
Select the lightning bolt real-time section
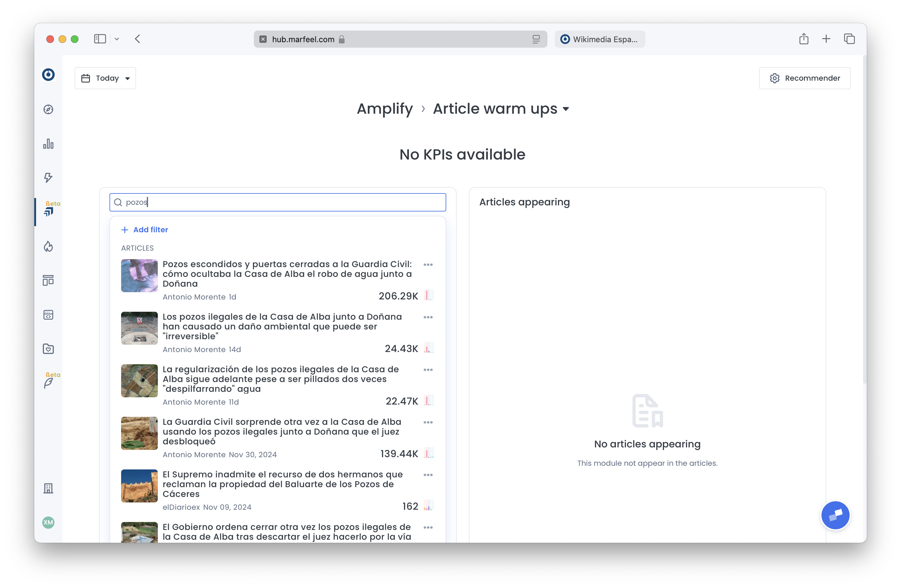tap(48, 178)
